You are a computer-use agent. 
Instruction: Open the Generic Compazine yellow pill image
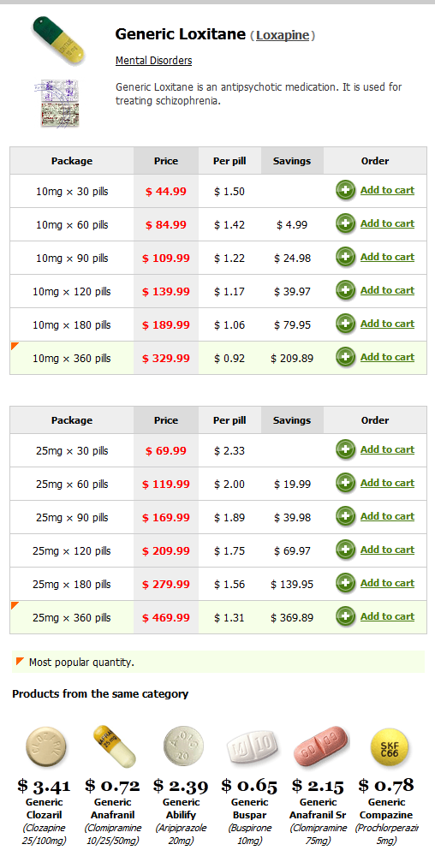[389, 746]
